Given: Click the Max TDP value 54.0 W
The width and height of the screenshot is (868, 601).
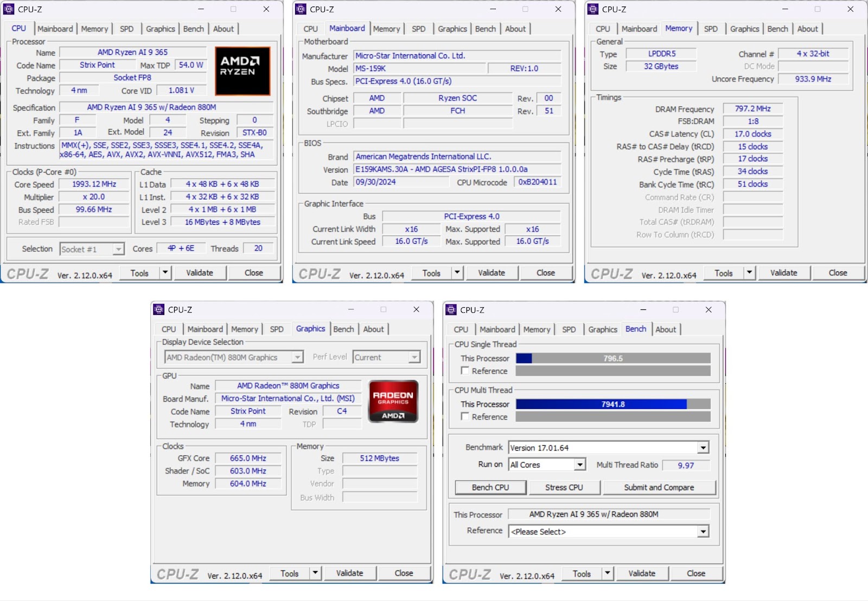Looking at the screenshot, I should click(x=191, y=65).
